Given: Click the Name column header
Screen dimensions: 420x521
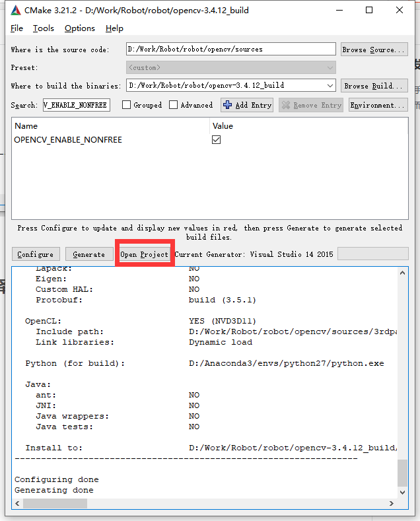Looking at the screenshot, I should (26, 126).
